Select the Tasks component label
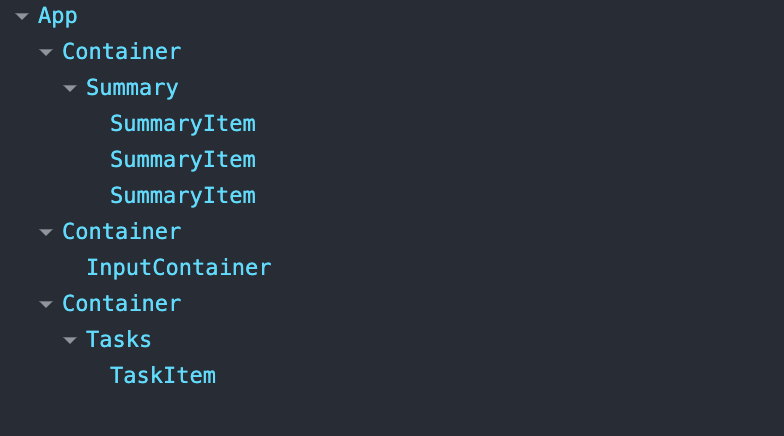Image resolution: width=784 pixels, height=436 pixels. pos(118,340)
